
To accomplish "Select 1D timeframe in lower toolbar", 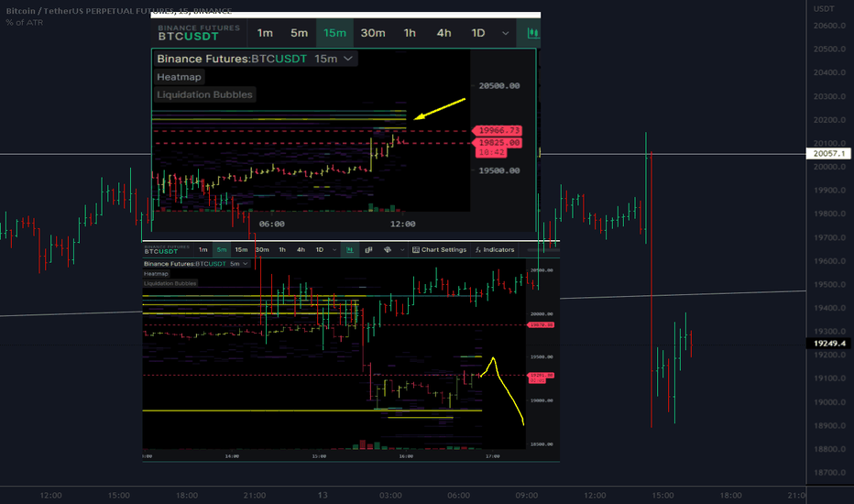I will point(320,249).
